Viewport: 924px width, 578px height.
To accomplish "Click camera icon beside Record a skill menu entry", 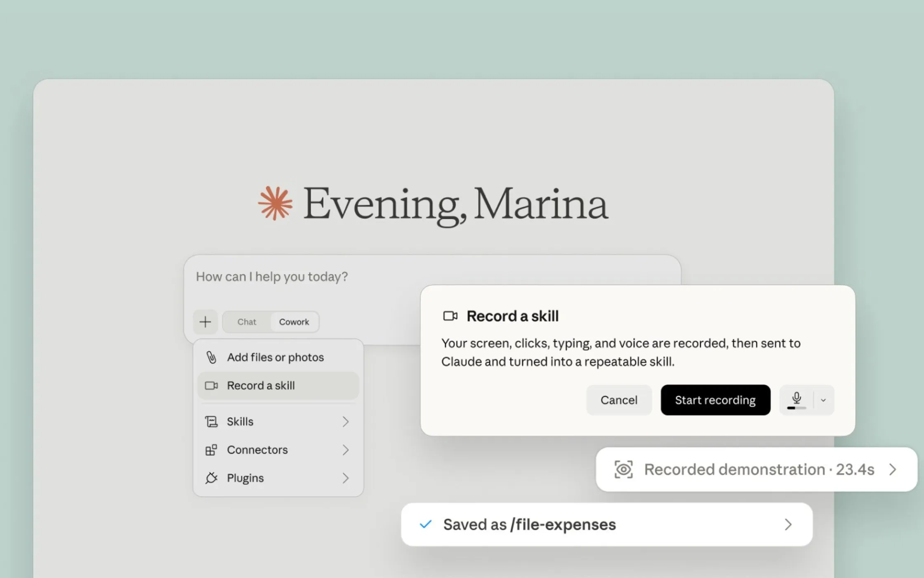I will coord(211,386).
